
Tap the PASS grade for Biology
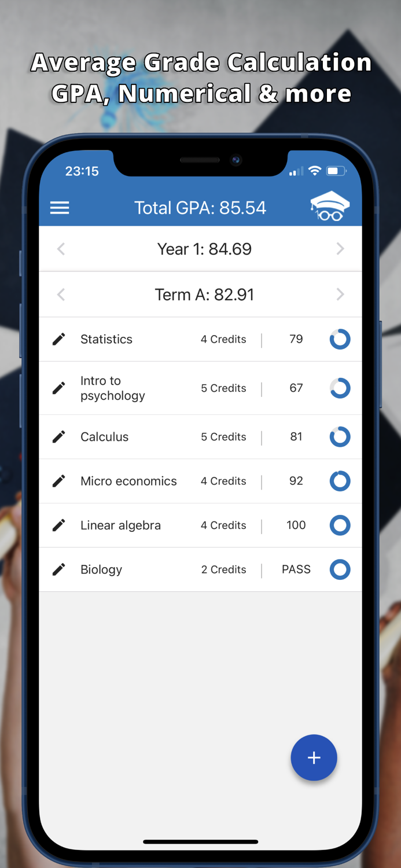click(x=296, y=569)
